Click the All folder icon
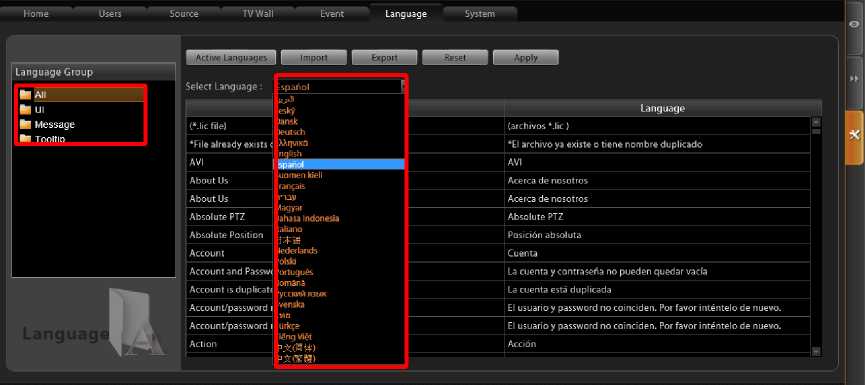 (x=25, y=95)
